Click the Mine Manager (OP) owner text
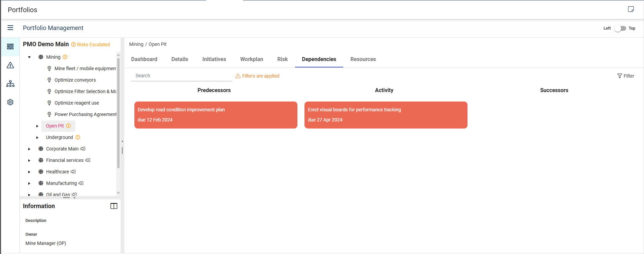Image resolution: width=644 pixels, height=254 pixels. click(x=46, y=243)
